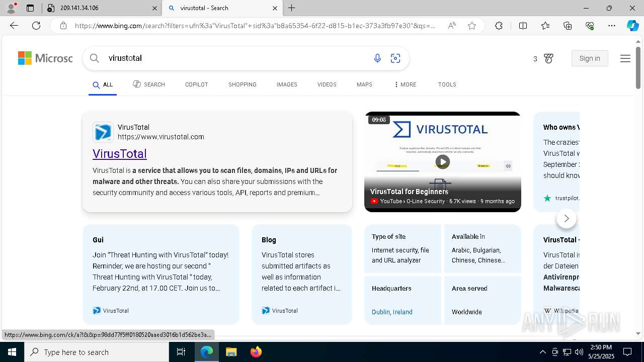Open the Bing hamburger menu
Screen dimensions: 644x362
pyautogui.click(x=625, y=59)
